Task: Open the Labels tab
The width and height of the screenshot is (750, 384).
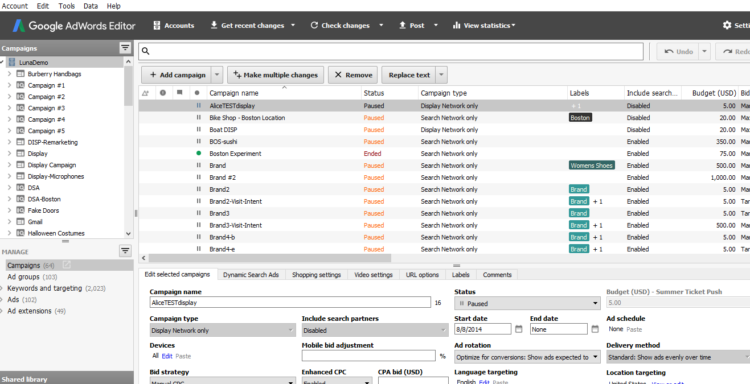Action: 461,274
